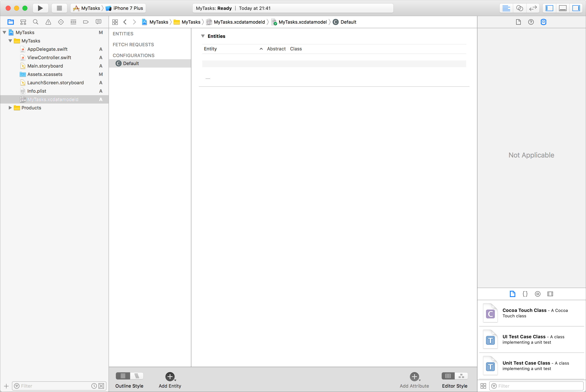Show the Object library
This screenshot has height=392, width=586.
(x=537, y=294)
